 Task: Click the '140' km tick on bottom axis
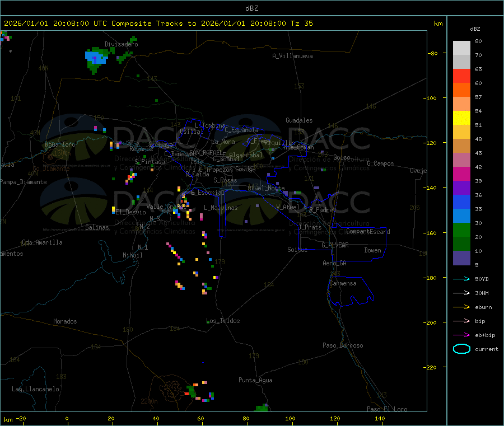[x=380, y=418]
